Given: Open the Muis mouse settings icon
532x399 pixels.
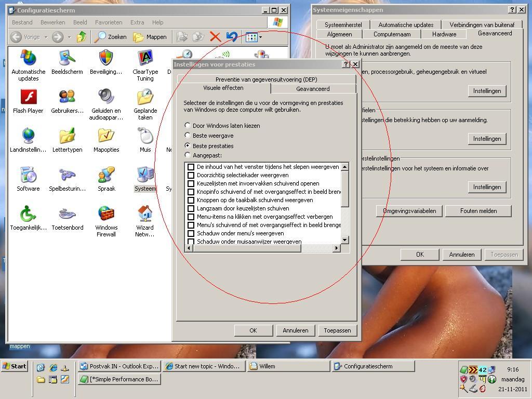Looking at the screenshot, I should coord(145,137).
